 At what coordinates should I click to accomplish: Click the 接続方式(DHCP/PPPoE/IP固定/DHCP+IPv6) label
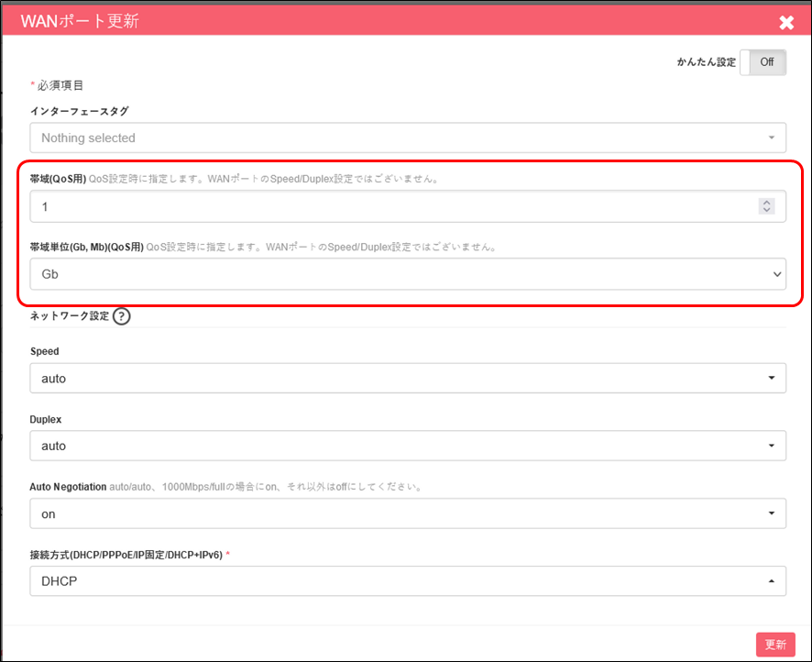point(126,555)
